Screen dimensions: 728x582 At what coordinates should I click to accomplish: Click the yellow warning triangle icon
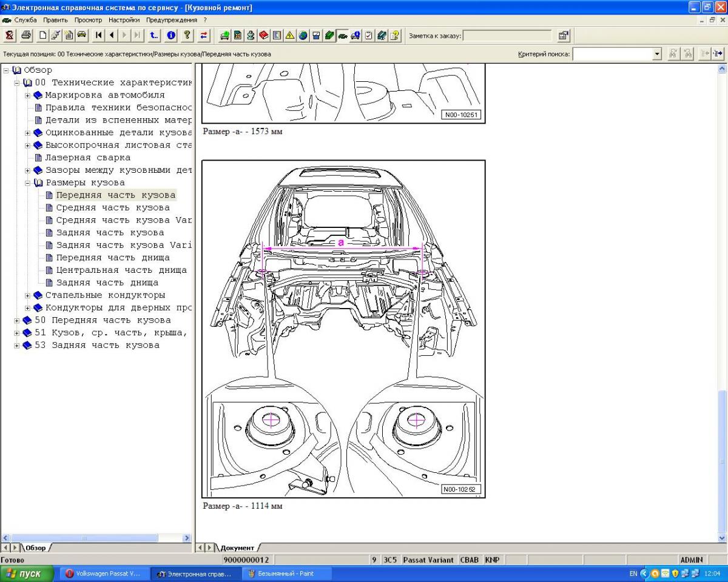coord(289,35)
